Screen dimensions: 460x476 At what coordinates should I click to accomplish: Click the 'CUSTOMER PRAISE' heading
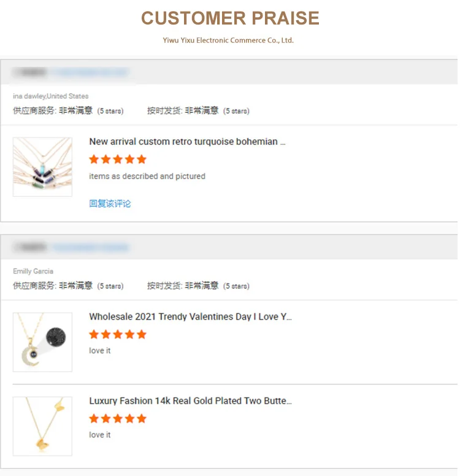point(230,18)
